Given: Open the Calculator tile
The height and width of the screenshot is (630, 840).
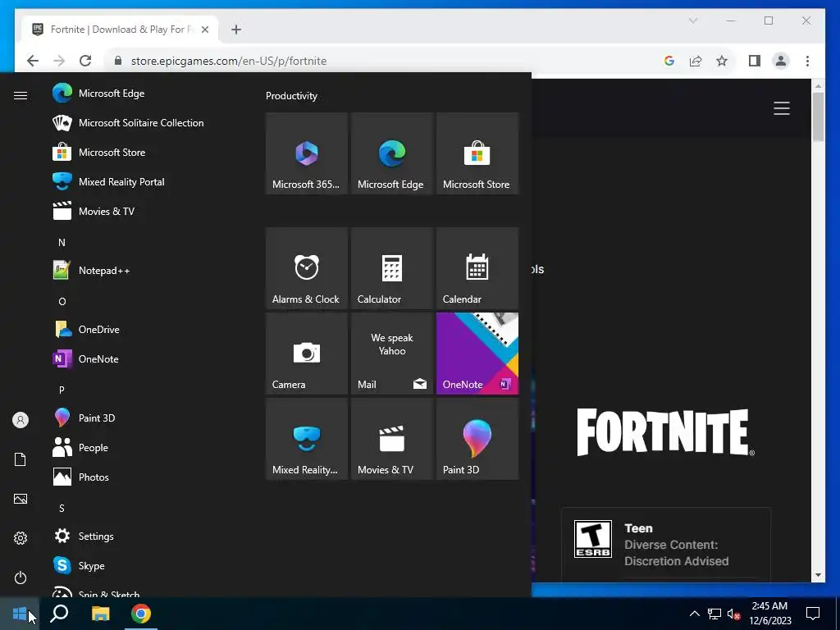Looking at the screenshot, I should tap(391, 268).
